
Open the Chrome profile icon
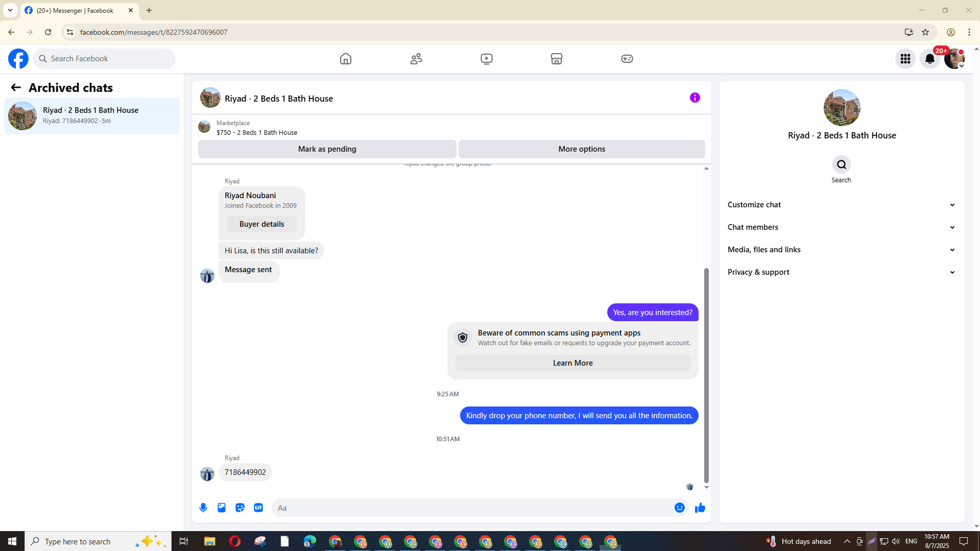point(951,32)
